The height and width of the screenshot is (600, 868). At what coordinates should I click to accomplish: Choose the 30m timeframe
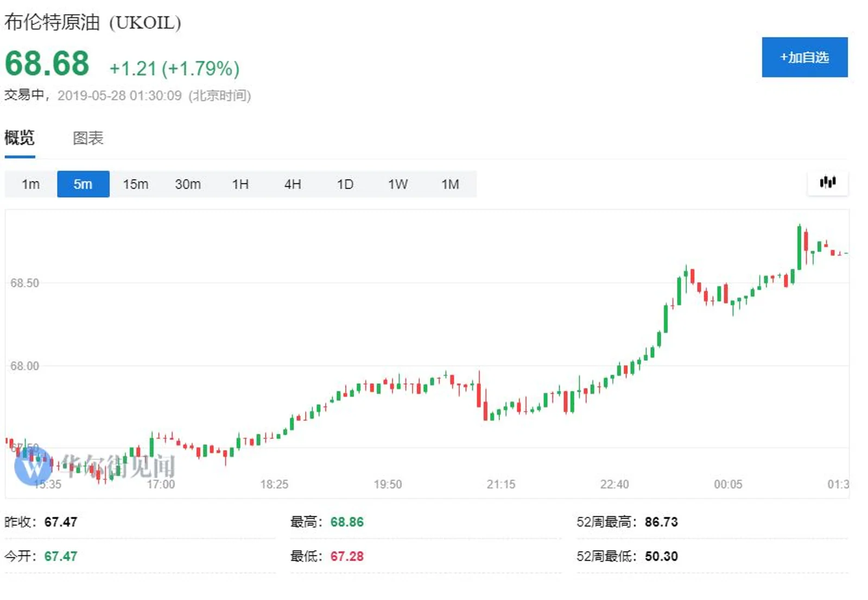tap(188, 184)
